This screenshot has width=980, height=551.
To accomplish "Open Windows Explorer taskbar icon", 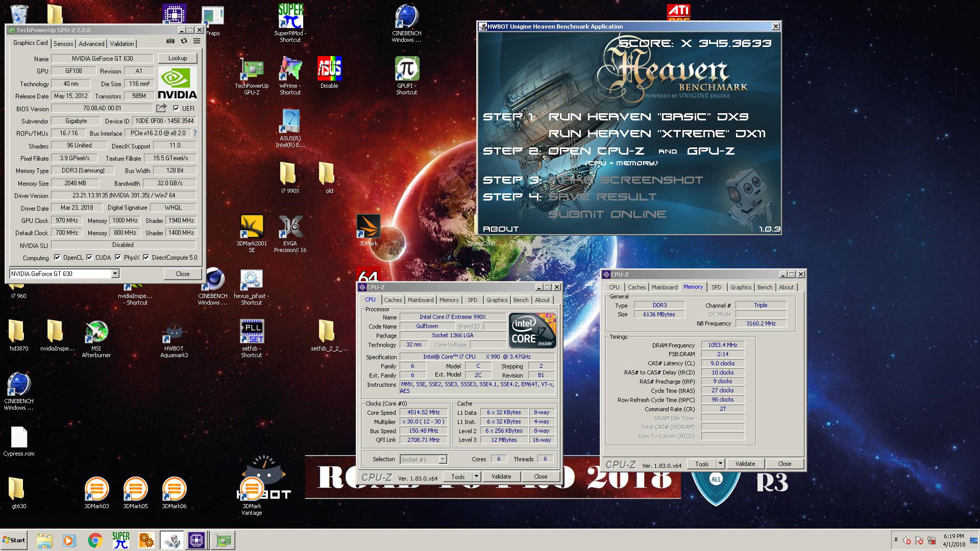I will [44, 540].
